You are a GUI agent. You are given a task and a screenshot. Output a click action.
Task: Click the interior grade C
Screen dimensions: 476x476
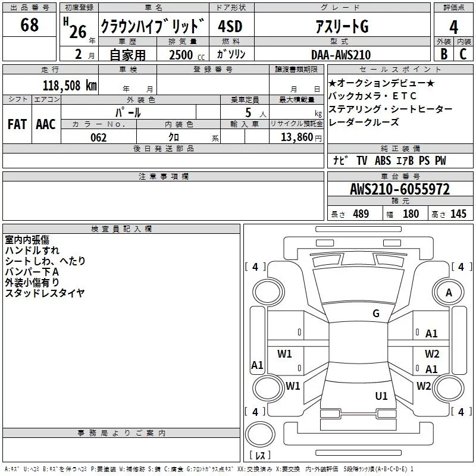pyautogui.click(x=463, y=54)
